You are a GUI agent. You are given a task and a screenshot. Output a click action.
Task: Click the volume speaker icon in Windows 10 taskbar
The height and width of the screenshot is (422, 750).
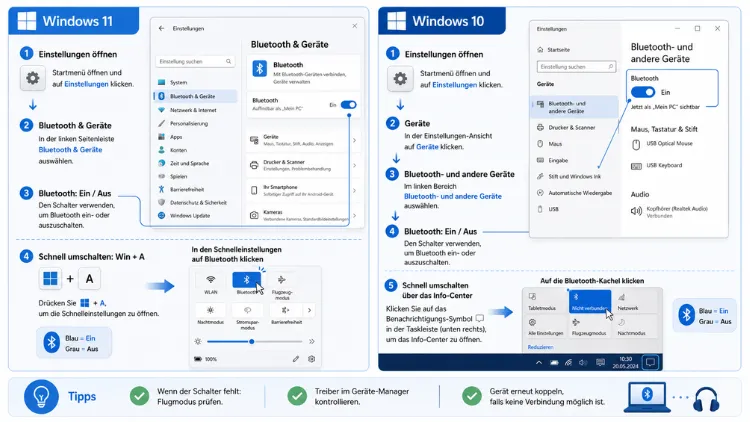pos(583,363)
